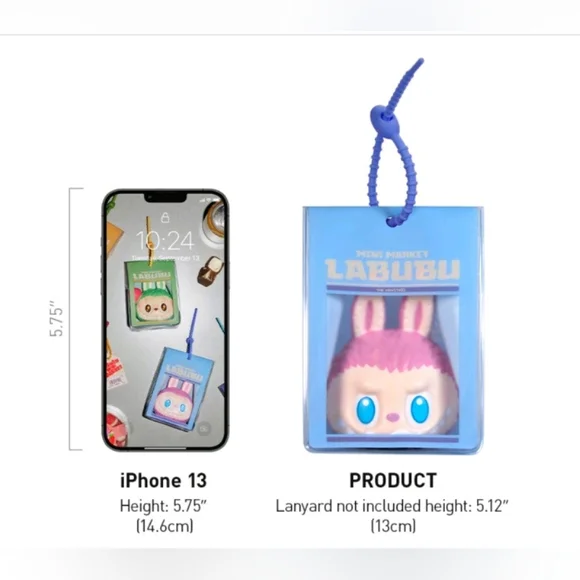Viewport: 580px width, 580px height.
Task: Click the "PRODUCT" heading
Action: 393,480
